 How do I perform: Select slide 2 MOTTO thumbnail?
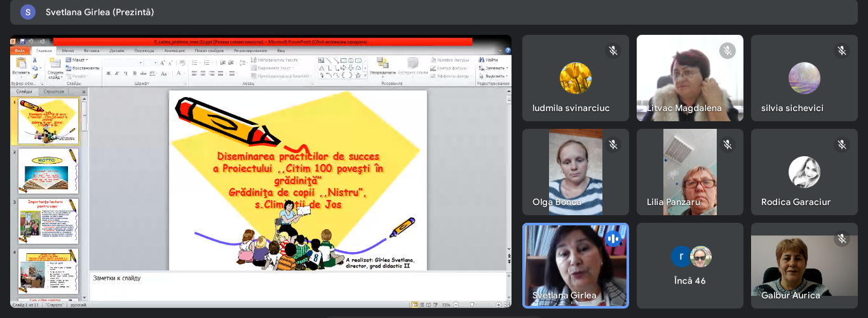click(48, 170)
